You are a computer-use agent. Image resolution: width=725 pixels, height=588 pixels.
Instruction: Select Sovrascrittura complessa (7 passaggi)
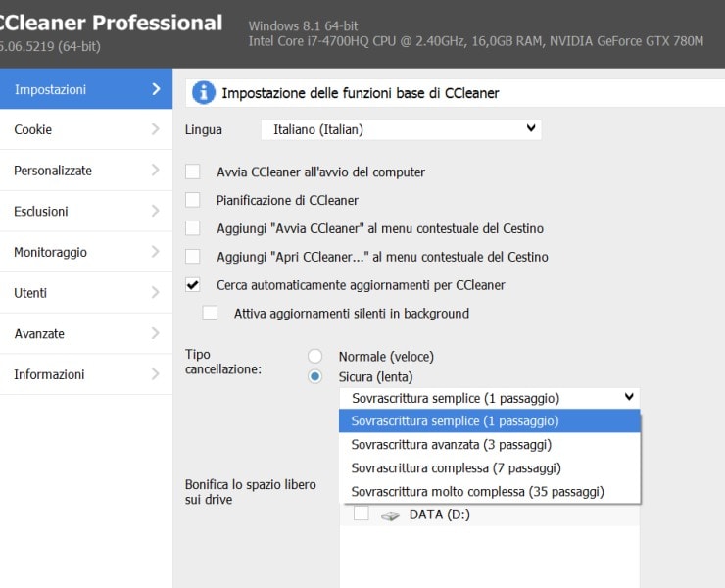click(x=456, y=468)
